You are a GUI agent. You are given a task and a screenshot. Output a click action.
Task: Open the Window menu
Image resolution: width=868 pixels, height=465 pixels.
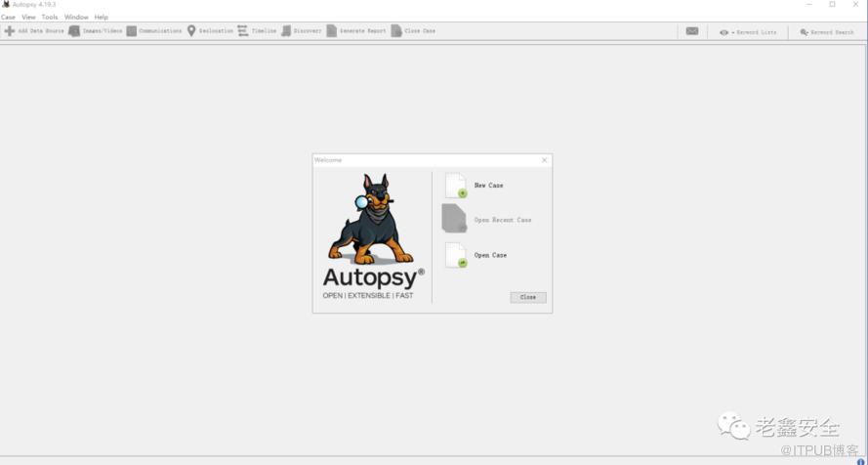point(76,18)
